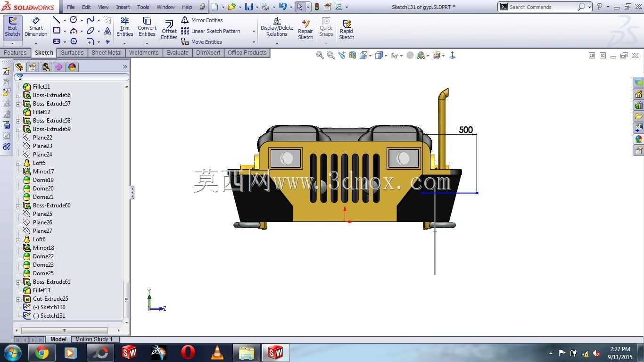Expand the Loft5 feature node
Screen dimensions: 644x362
point(18,163)
